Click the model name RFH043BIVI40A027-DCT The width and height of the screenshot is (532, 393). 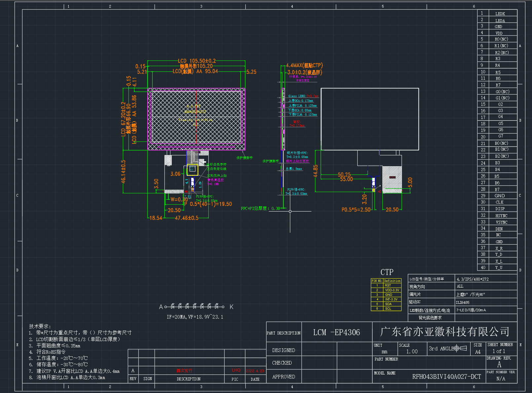446,376
